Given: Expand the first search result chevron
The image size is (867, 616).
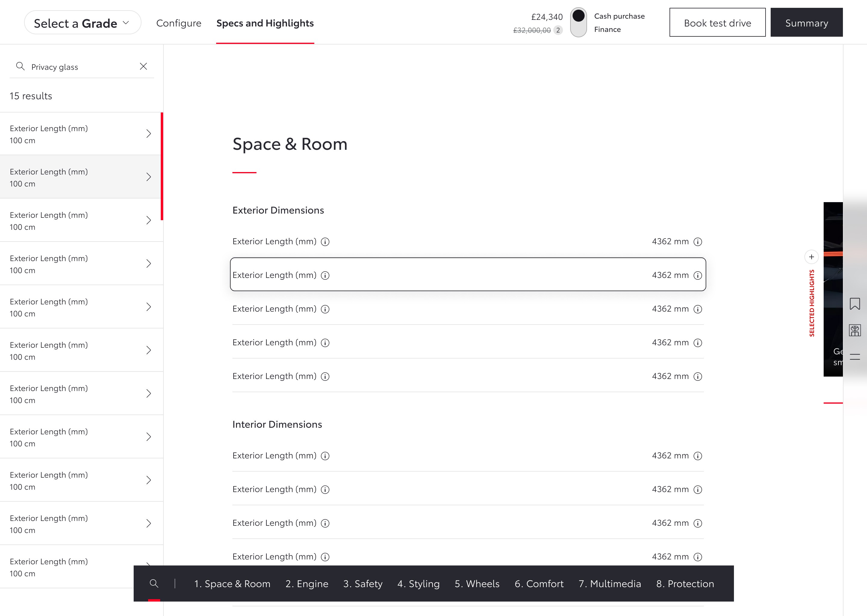Looking at the screenshot, I should [149, 134].
